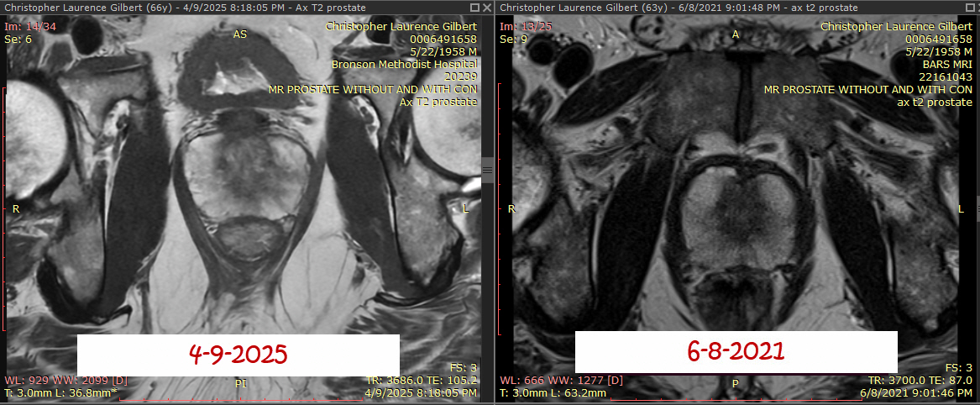980x405 pixels.
Task: Click the 'L' marker in 2021 pane
Action: (962, 208)
